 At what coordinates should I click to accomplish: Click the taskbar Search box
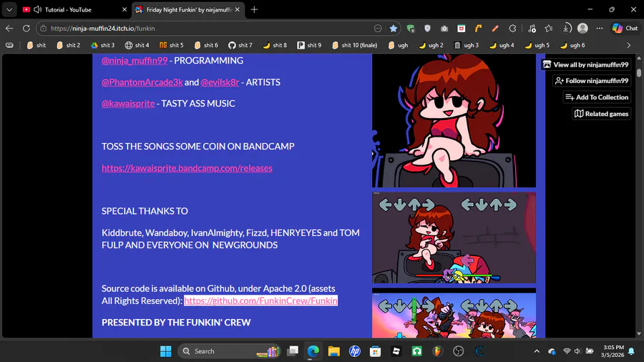pyautogui.click(x=229, y=351)
